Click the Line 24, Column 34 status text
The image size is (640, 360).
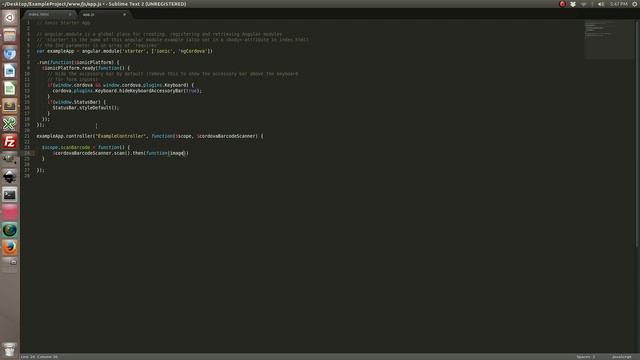tap(40, 357)
